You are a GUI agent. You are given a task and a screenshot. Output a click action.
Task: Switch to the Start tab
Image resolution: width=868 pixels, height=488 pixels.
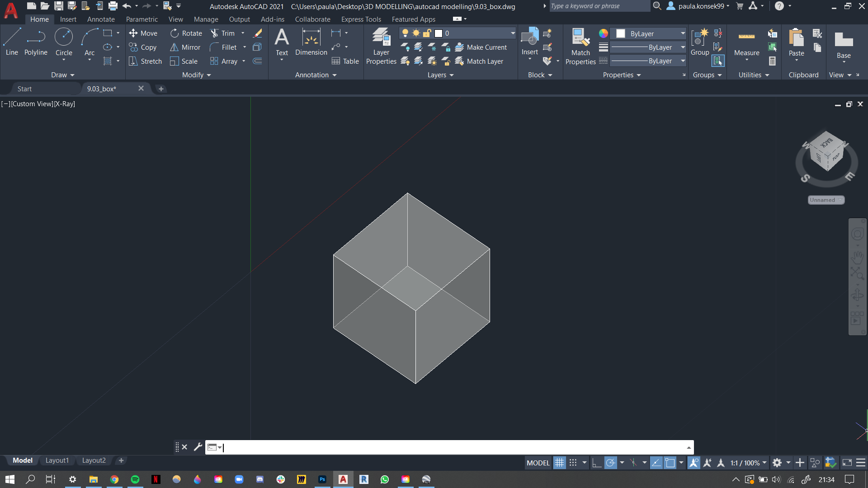tap(24, 89)
